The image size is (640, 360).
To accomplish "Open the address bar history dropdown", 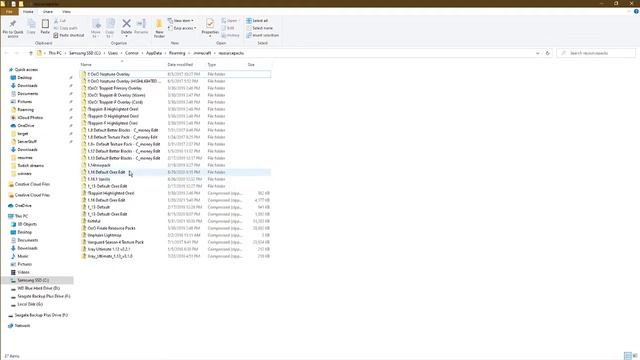I will (x=538, y=53).
